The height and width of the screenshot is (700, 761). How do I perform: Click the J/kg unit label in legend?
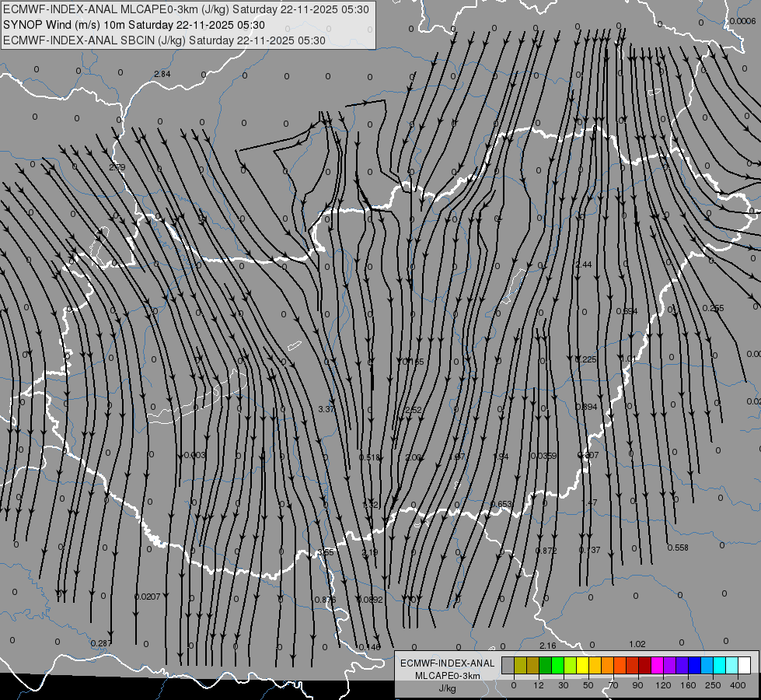(x=447, y=688)
